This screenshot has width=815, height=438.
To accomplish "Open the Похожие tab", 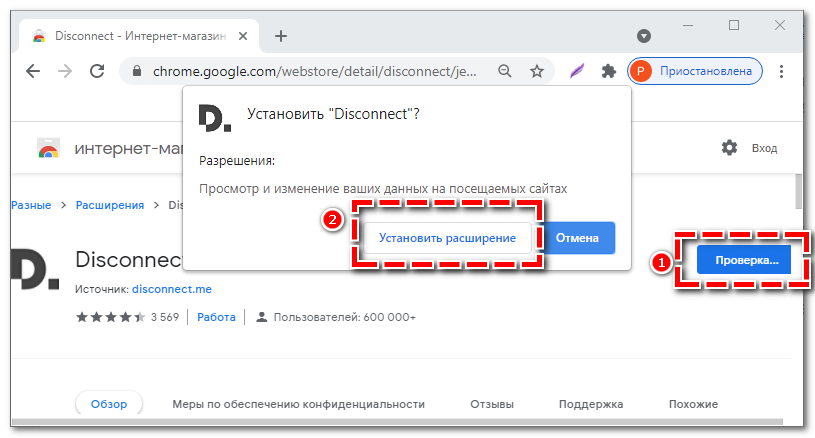I will tap(693, 404).
